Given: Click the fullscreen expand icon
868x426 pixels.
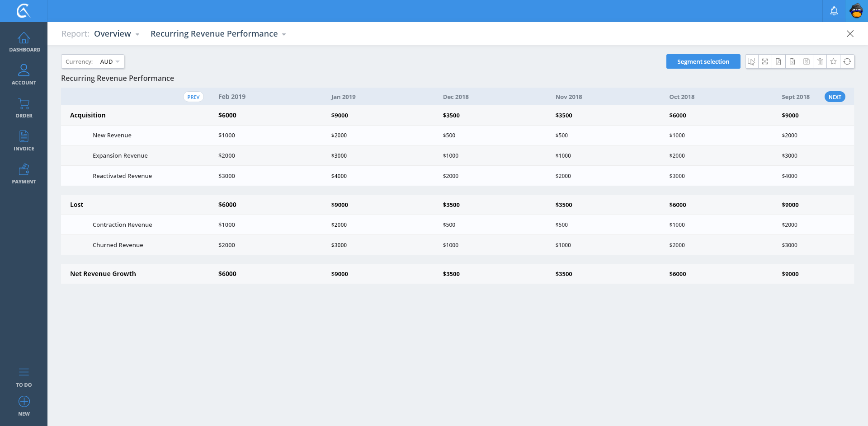Looking at the screenshot, I should [x=765, y=61].
